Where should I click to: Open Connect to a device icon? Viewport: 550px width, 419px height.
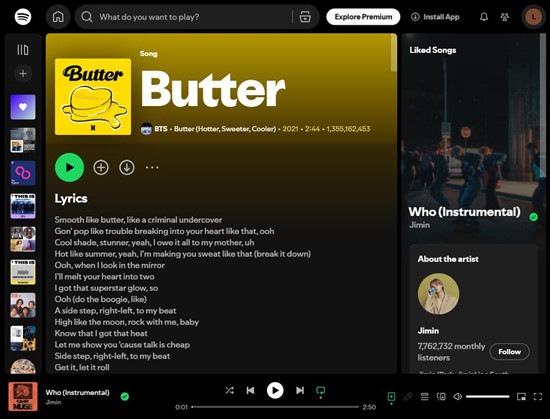point(441,397)
